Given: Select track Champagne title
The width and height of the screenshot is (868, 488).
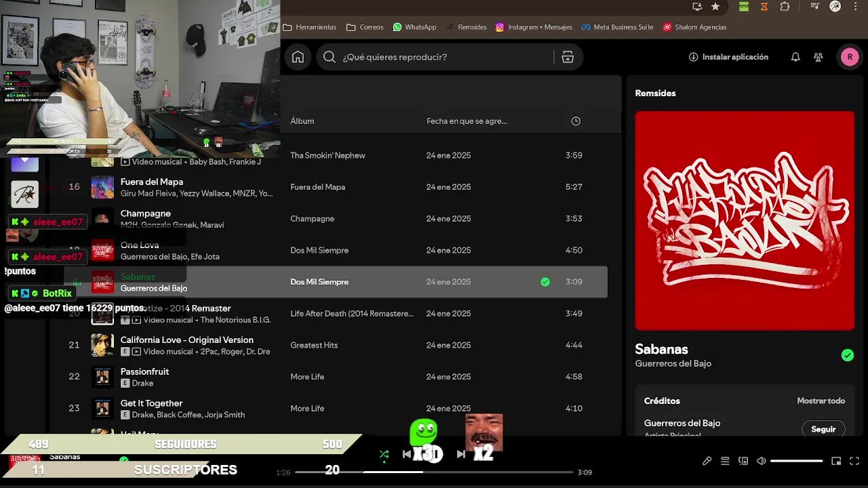Looking at the screenshot, I should (x=145, y=213).
